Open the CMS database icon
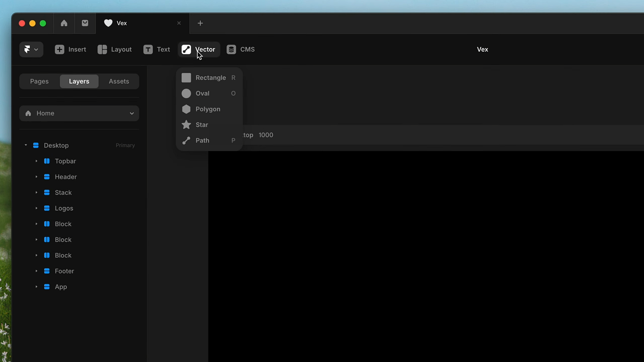This screenshot has height=362, width=644. (x=231, y=49)
